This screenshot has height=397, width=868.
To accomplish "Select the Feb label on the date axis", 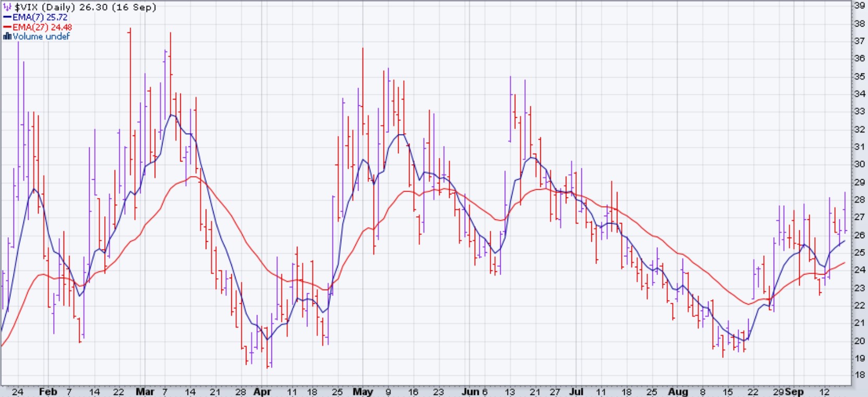I will point(48,391).
